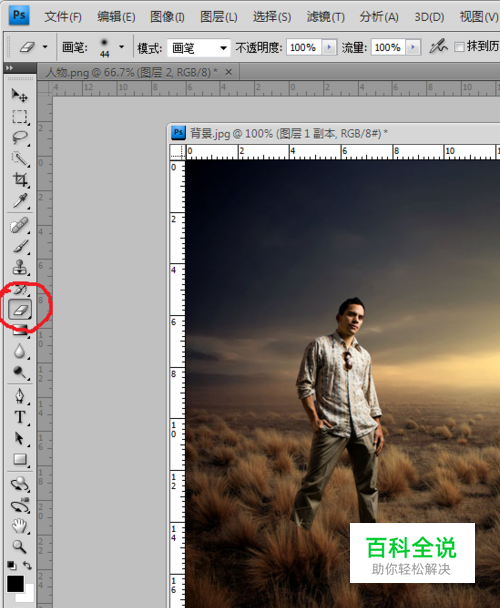Screen dimensions: 500x608
Task: Close the 人物.png document tab
Action: pyautogui.click(x=228, y=72)
